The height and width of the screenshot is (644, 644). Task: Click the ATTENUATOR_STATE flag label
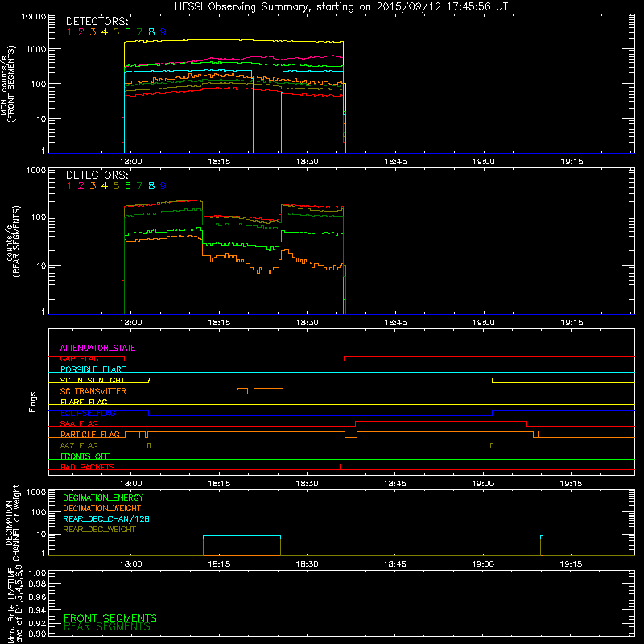97,349
